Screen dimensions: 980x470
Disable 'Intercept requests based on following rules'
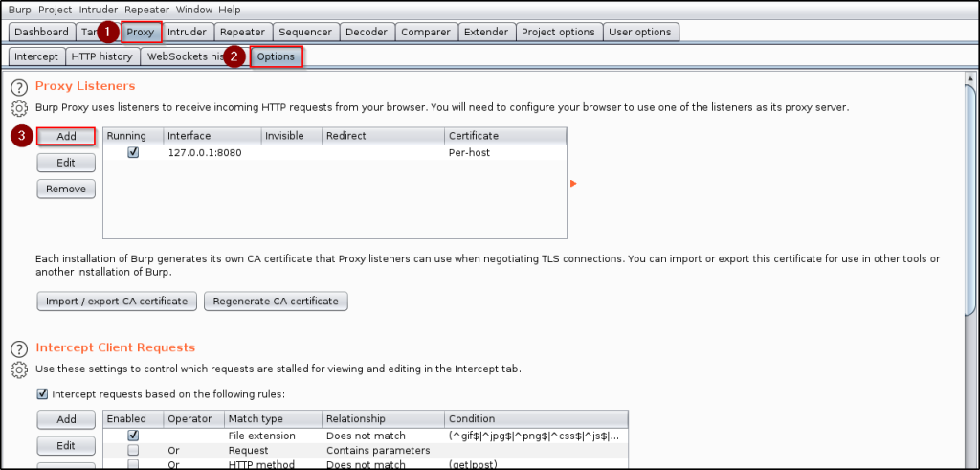point(42,393)
